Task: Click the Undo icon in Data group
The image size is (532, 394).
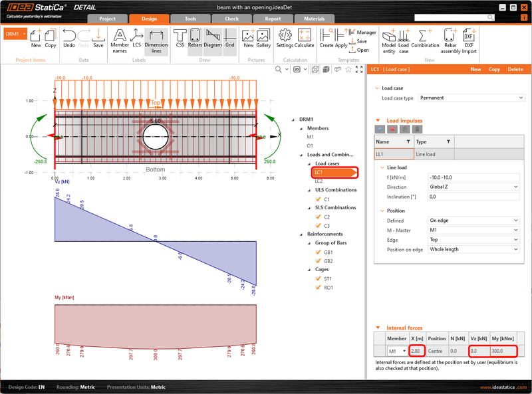Action: pyautogui.click(x=69, y=39)
